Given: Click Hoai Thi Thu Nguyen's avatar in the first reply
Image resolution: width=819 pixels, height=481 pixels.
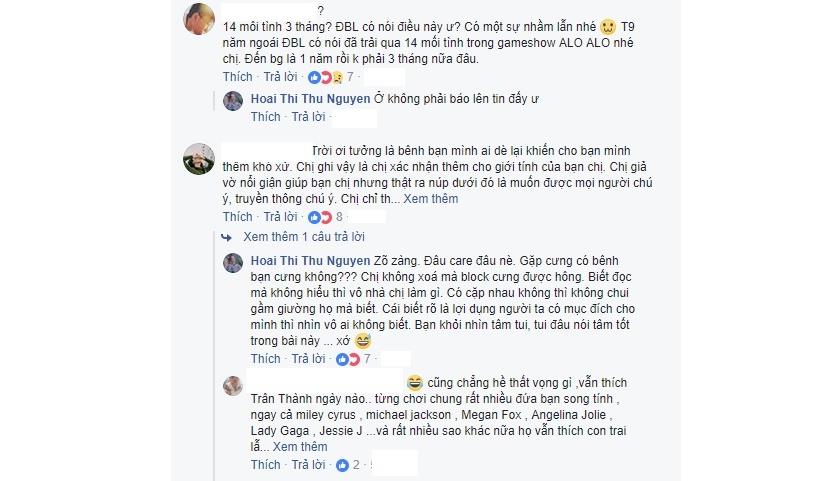Looking at the screenshot, I should coord(233,101).
